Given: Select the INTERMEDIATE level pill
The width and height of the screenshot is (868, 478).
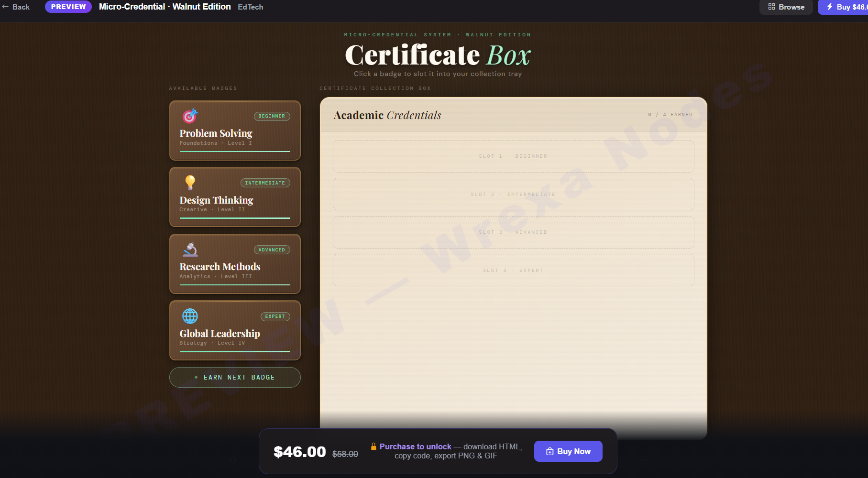Looking at the screenshot, I should [265, 183].
